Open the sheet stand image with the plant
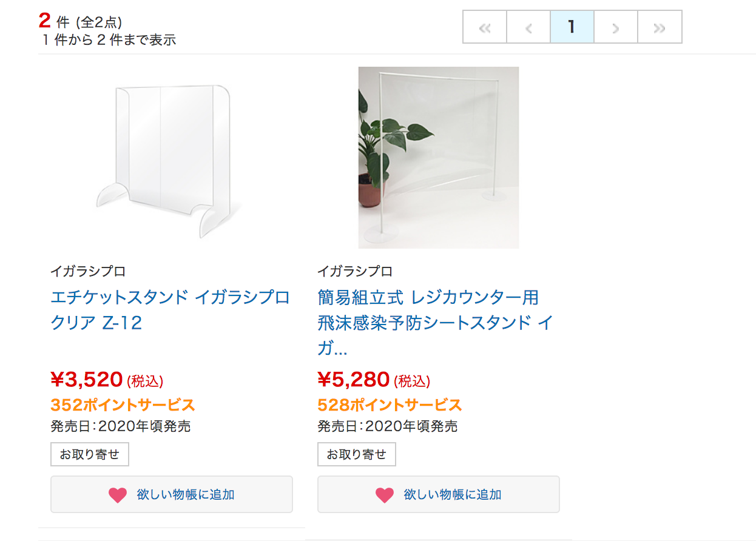 point(438,158)
